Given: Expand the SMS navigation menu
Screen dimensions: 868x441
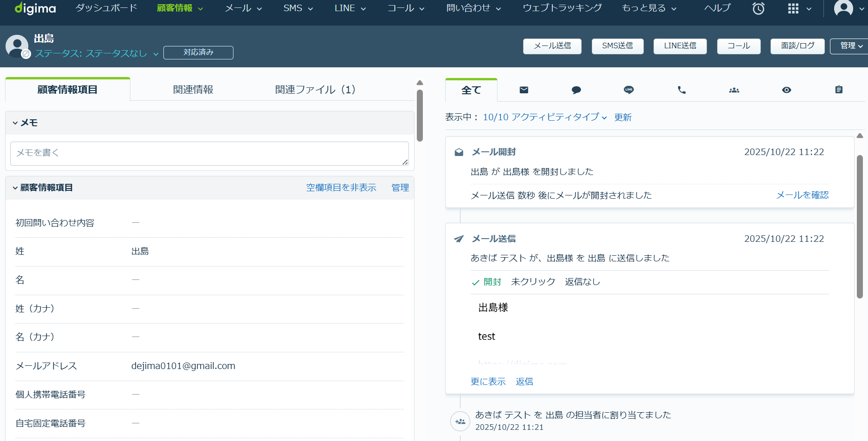Looking at the screenshot, I should tap(298, 8).
